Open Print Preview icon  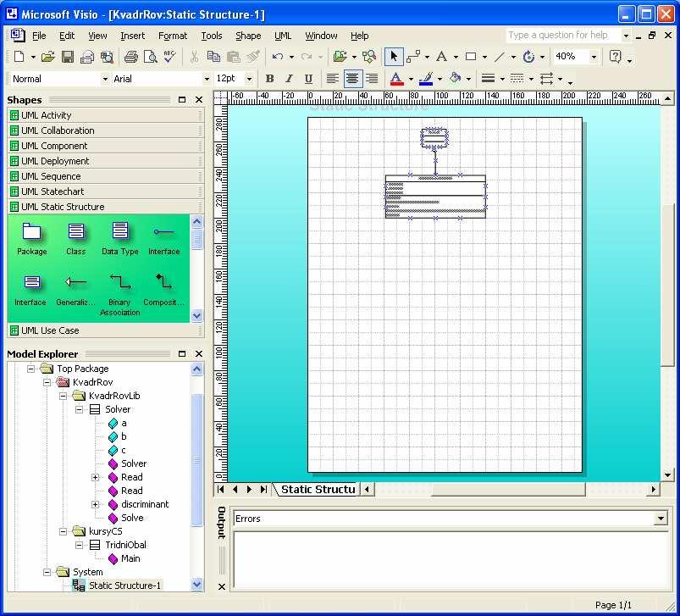pos(151,57)
